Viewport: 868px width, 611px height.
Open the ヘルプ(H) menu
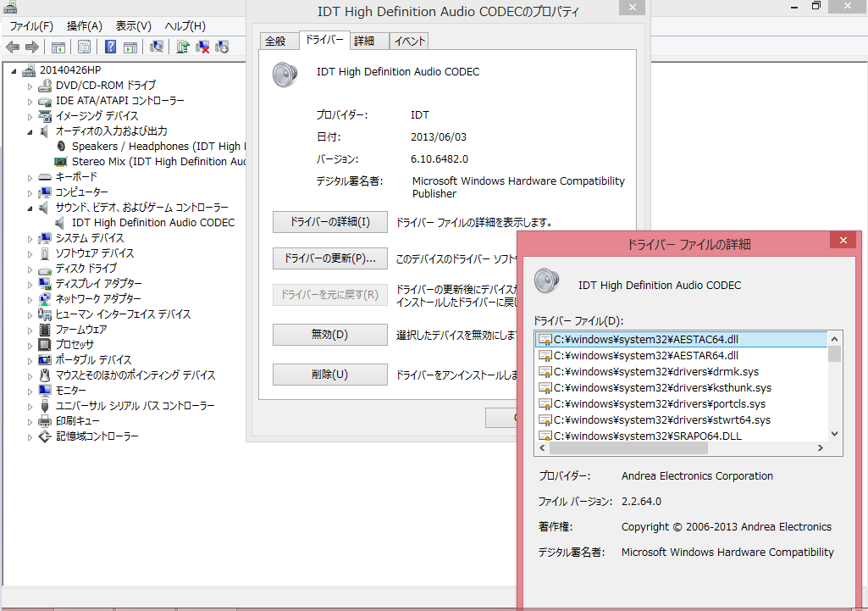pos(185,26)
